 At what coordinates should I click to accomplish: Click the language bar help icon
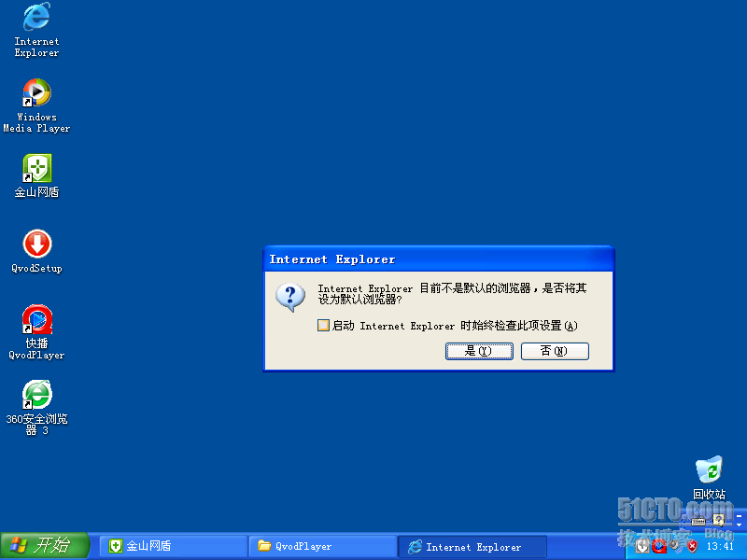pos(719,520)
